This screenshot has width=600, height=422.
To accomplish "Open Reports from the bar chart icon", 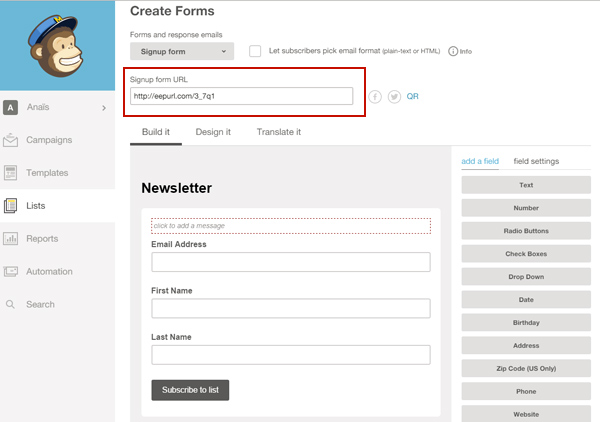I will pos(11,239).
